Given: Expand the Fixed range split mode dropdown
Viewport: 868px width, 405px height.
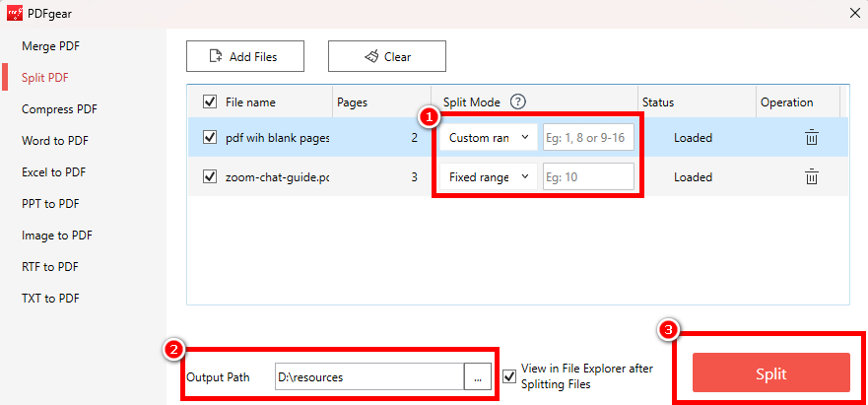Looking at the screenshot, I should 489,177.
